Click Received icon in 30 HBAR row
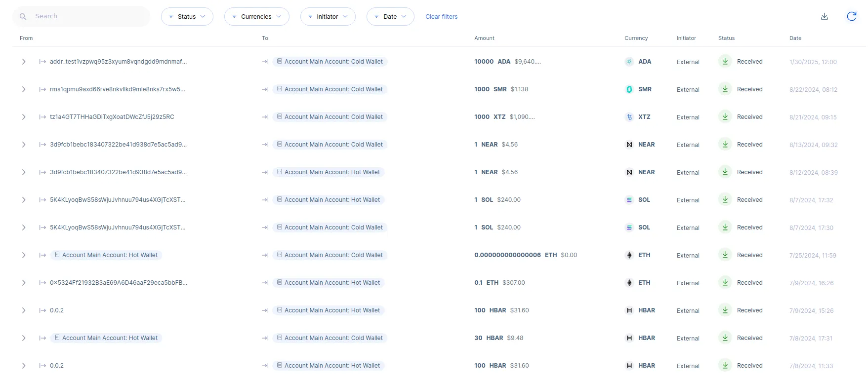The width and height of the screenshot is (868, 380). tap(725, 338)
